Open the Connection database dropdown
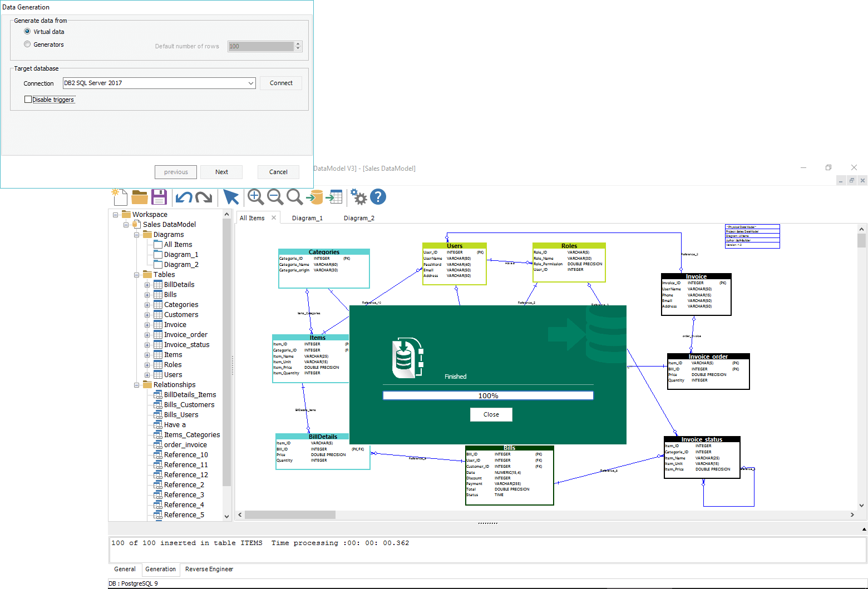 [x=251, y=83]
